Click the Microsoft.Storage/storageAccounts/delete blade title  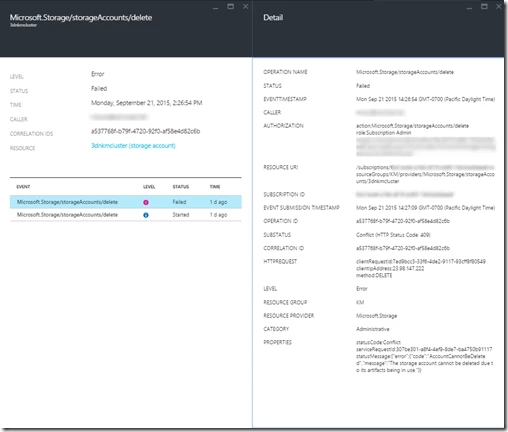coord(81,17)
